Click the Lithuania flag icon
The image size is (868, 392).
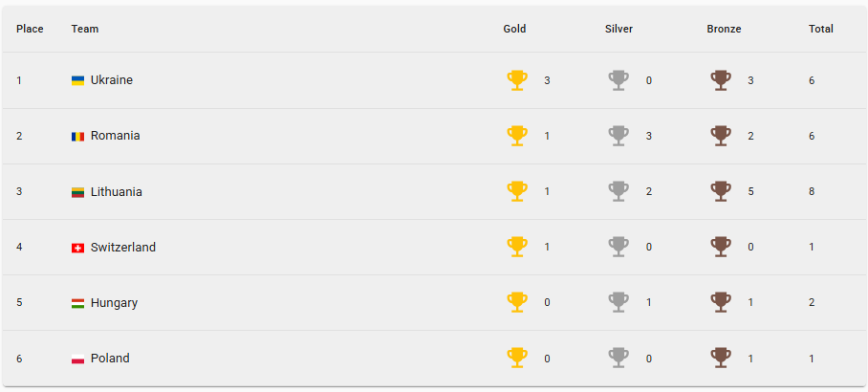tap(77, 192)
